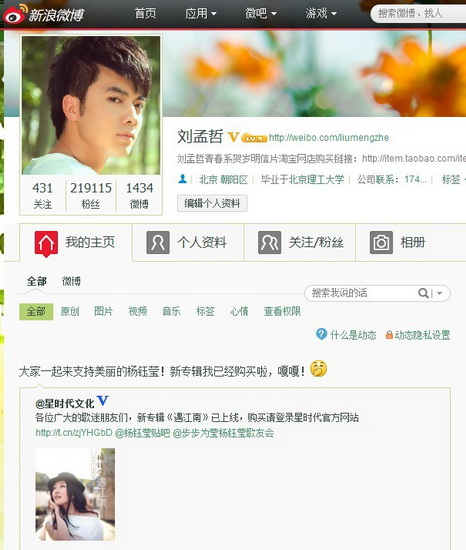The image size is (466, 550).
Task: Go to 首页 in top navigation
Action: coord(145,14)
